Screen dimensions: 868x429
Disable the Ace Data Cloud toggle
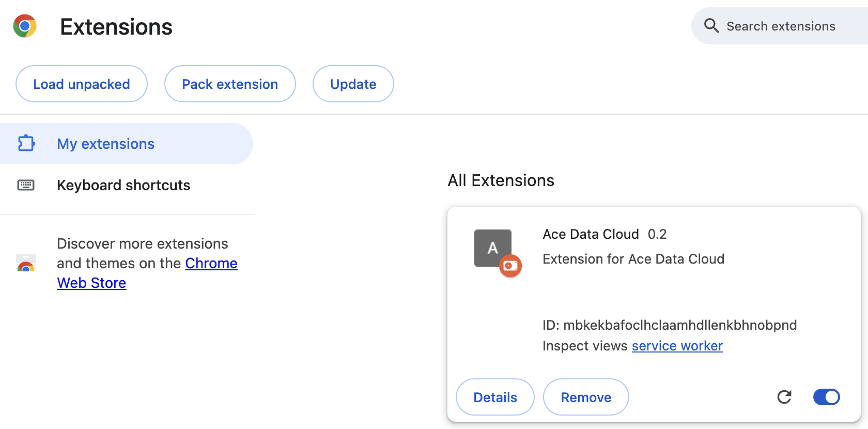pos(826,397)
